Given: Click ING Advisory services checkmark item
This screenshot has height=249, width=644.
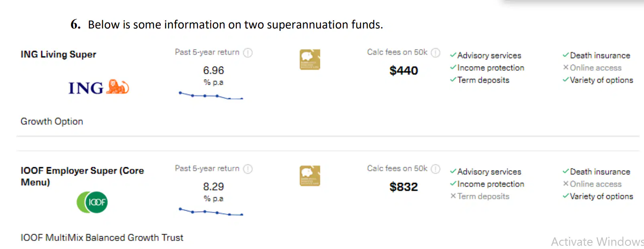Looking at the screenshot, I should [x=486, y=55].
